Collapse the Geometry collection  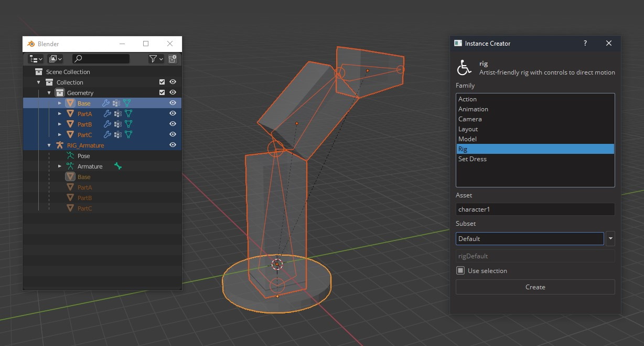tap(49, 93)
